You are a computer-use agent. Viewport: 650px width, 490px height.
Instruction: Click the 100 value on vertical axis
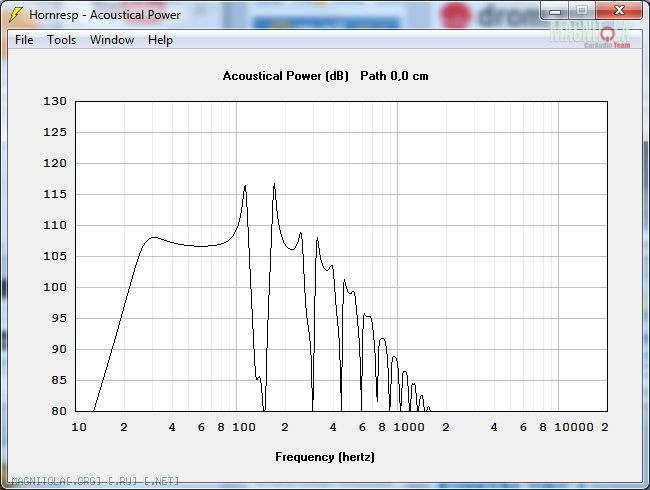click(55, 287)
